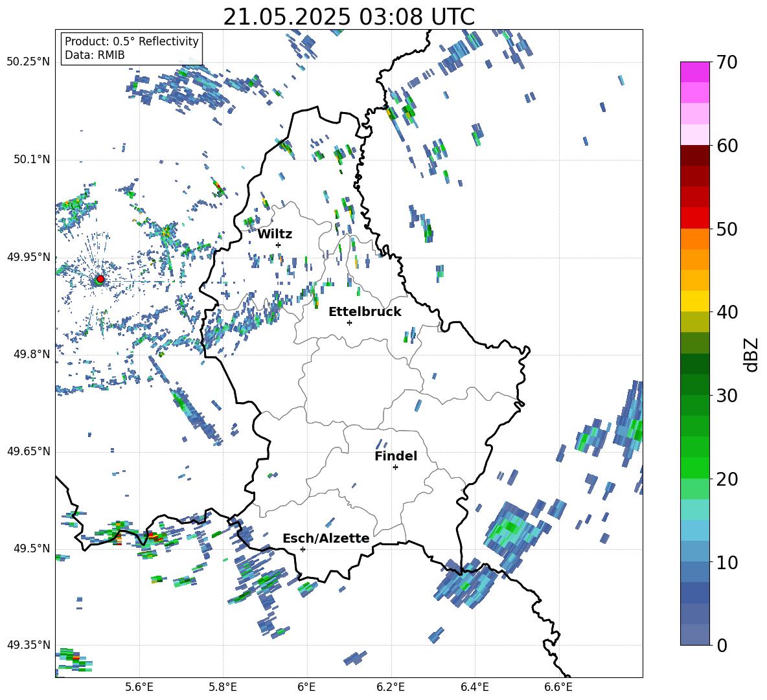
Task: Pick the yellow colorbar segment above 40
Action: pos(694,301)
